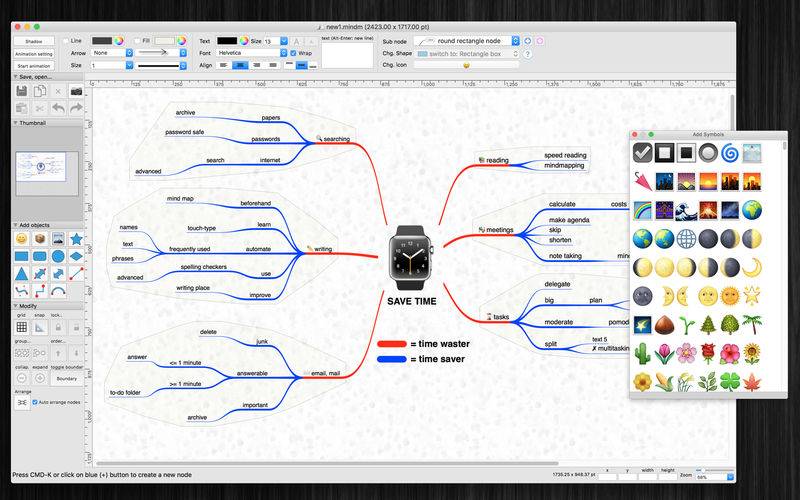Add an arc connector object

click(58, 291)
